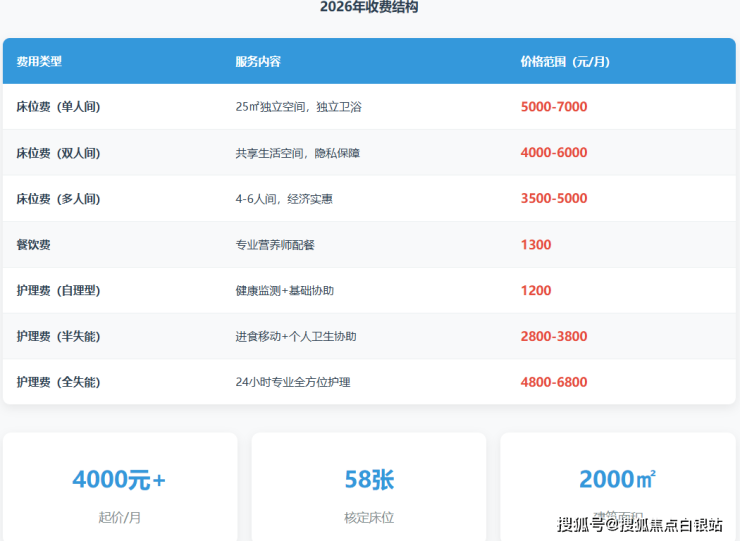Click the 专业营养师配餐 description

pos(275,245)
